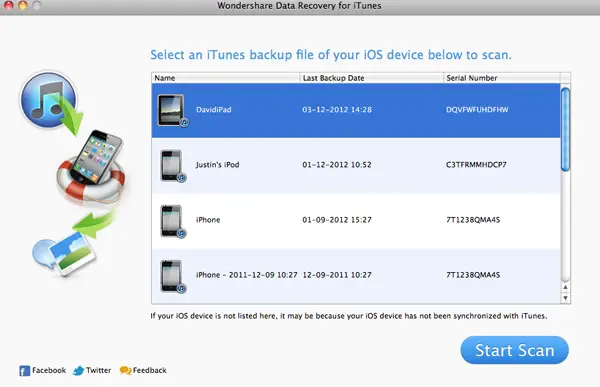
Task: Click the Twitter bird icon
Action: click(78, 371)
